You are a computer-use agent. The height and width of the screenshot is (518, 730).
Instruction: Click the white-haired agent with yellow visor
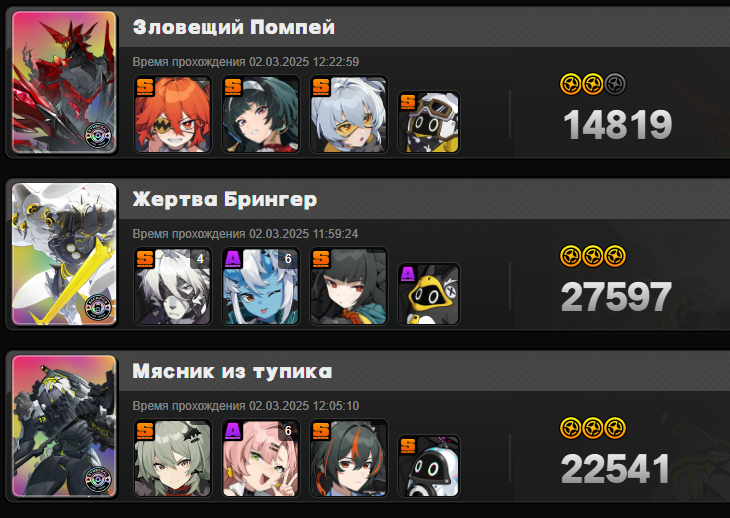[x=349, y=114]
